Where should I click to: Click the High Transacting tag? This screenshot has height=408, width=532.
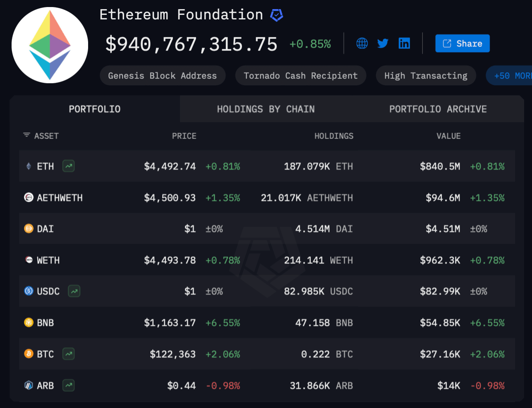[426, 76]
